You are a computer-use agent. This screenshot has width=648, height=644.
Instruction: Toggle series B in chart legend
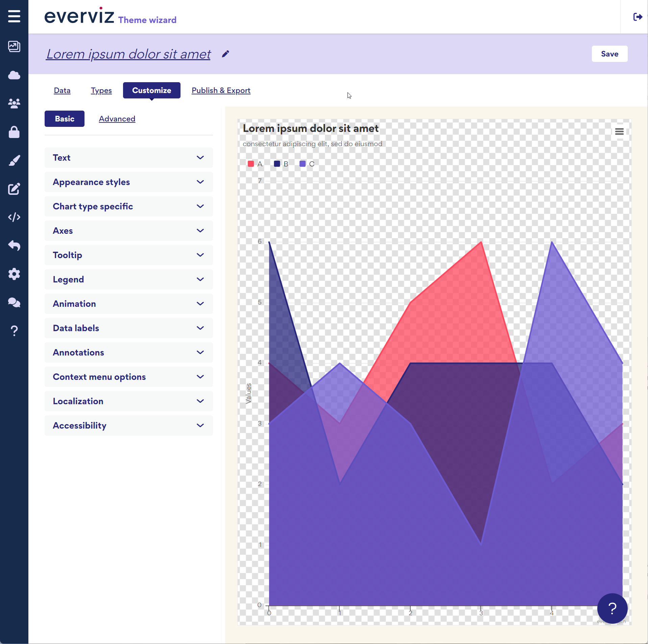coord(281,164)
